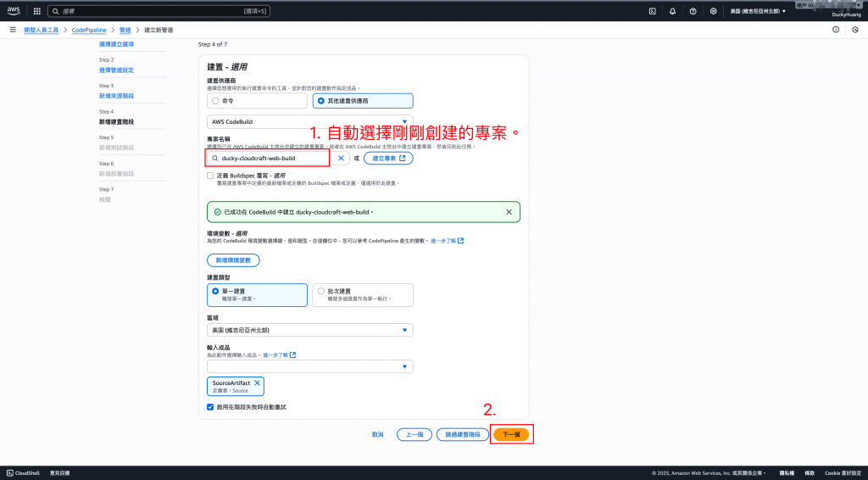Screen dimensions: 868x480
Task: Click the Step 4 新增建置階段 label
Action: coord(116,122)
